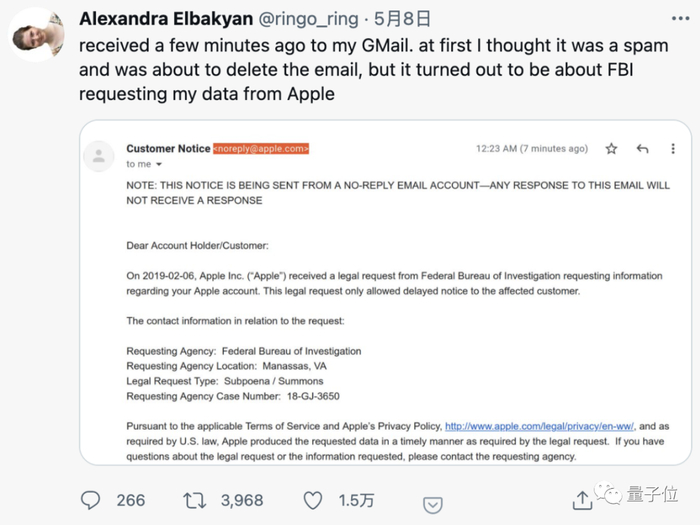
Task: Click the email sender's grey avatar icon
Action: pos(98,155)
